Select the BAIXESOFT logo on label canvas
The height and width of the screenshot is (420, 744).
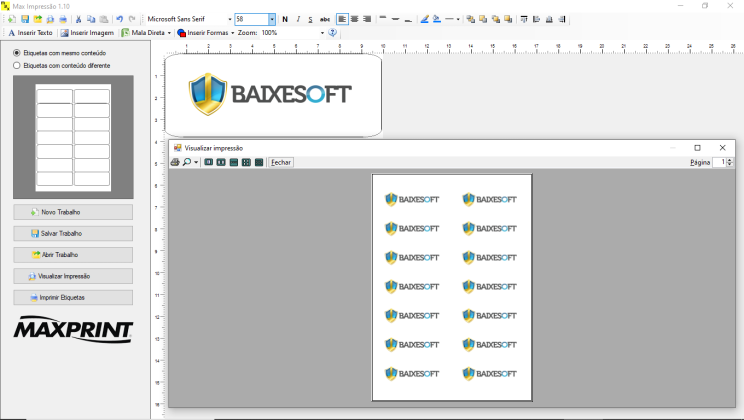pos(270,94)
